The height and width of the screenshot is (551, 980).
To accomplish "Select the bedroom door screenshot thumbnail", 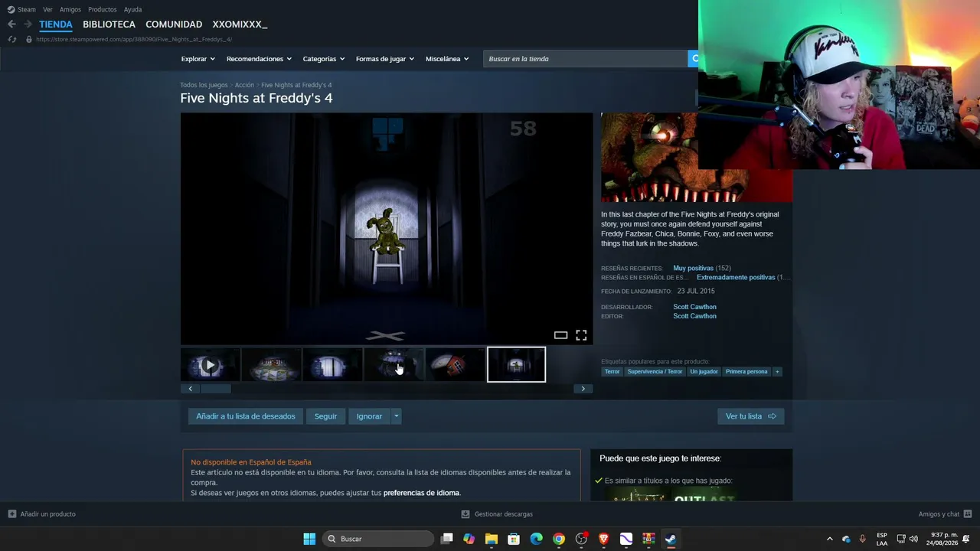I will 332,365.
